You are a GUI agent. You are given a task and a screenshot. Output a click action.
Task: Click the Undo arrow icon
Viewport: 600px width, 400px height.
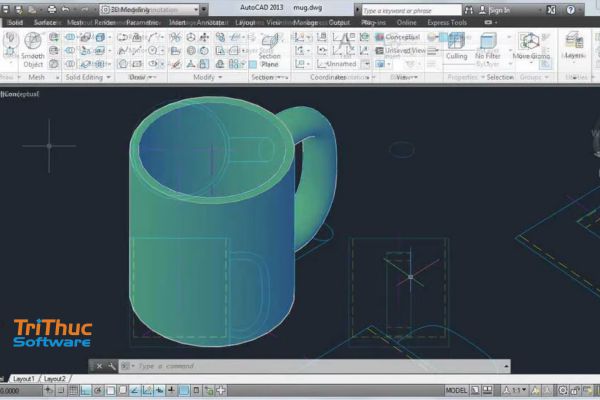(x=65, y=10)
